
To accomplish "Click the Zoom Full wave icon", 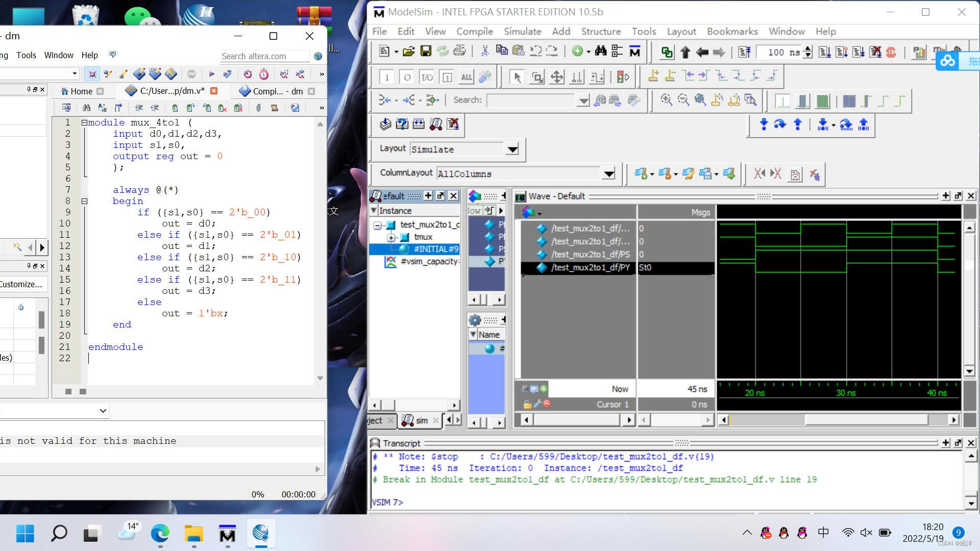I will (x=700, y=100).
